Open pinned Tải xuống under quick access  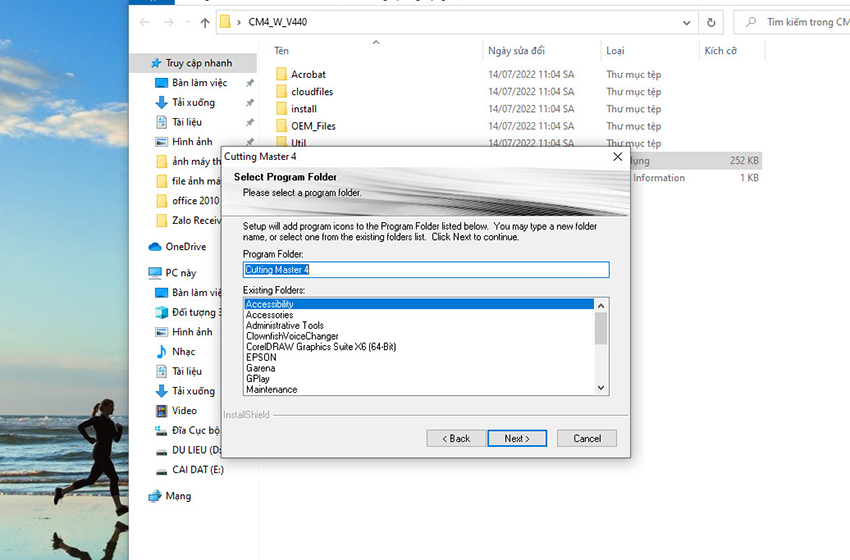tap(194, 102)
